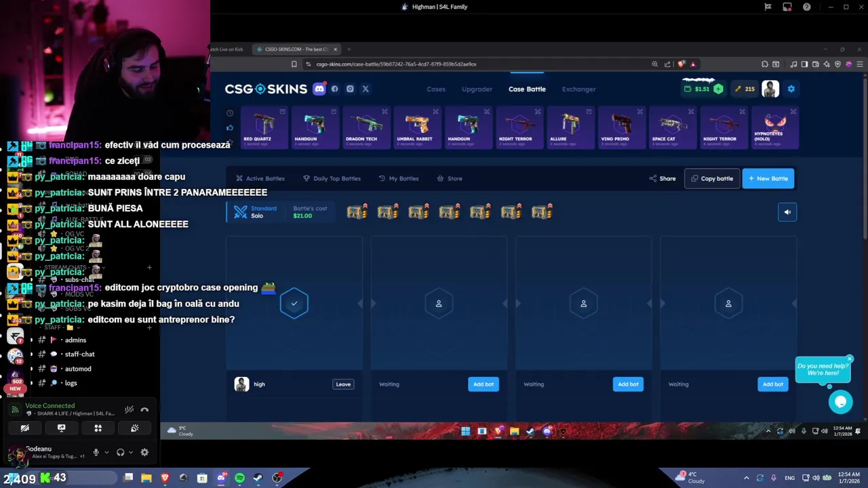Open the Cases tab
The image size is (868, 488).
[x=436, y=89]
